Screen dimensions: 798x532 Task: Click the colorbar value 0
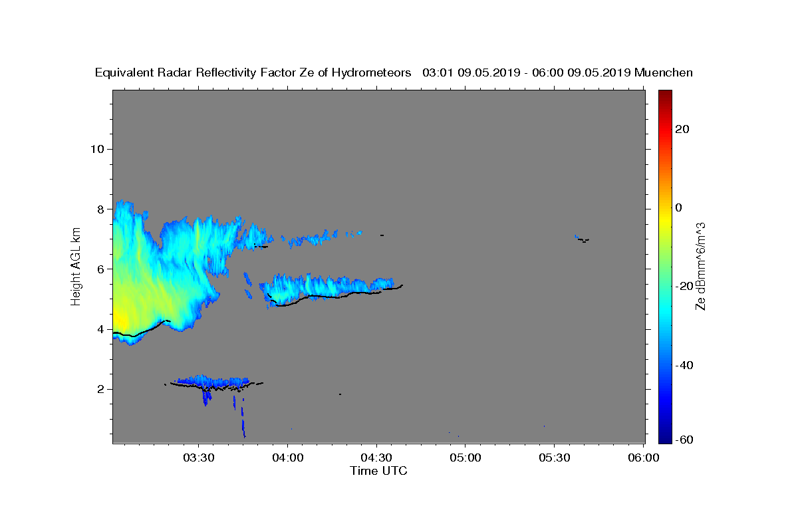click(678, 207)
